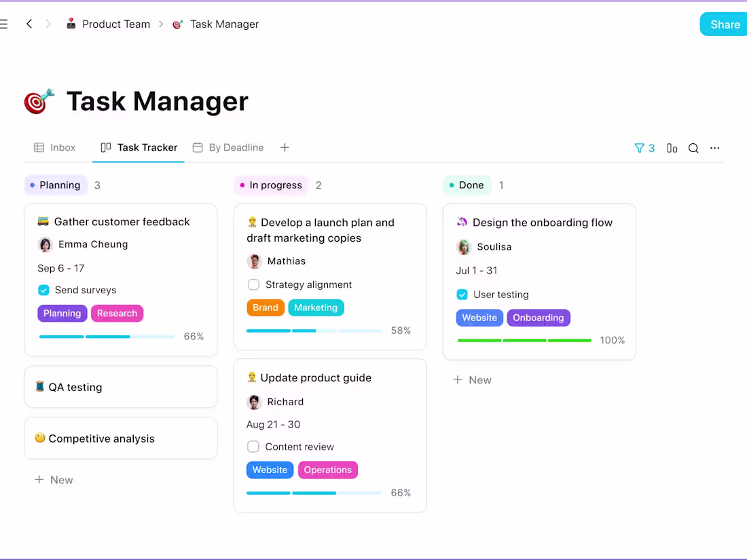The width and height of the screenshot is (747, 560).
Task: Check the Content review checkbox
Action: [253, 447]
